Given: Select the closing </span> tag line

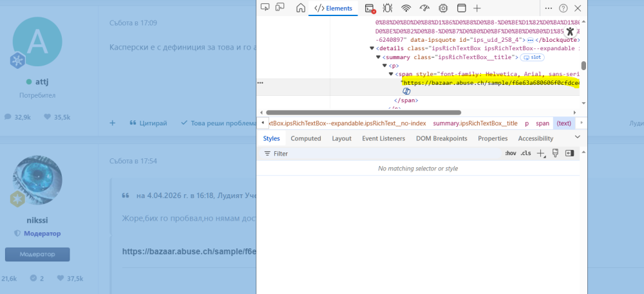Looking at the screenshot, I should (x=406, y=100).
